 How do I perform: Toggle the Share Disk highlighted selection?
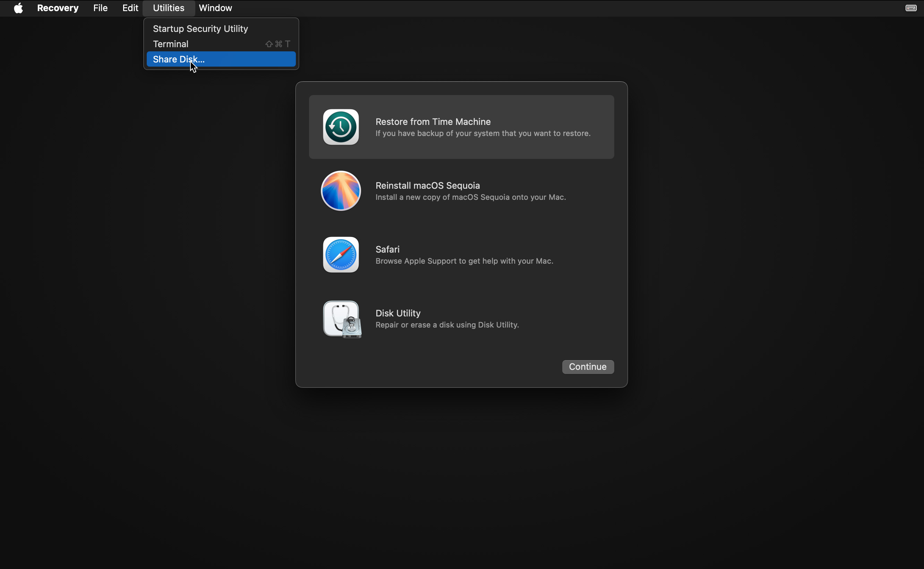(221, 59)
